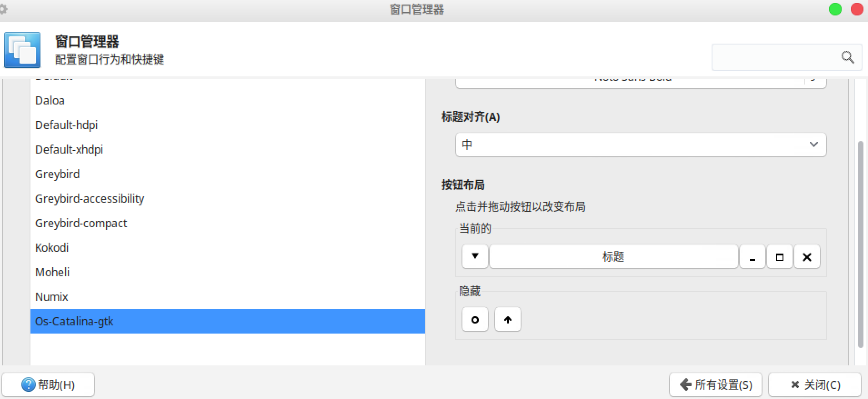Open the title font selector at top

pos(632,81)
